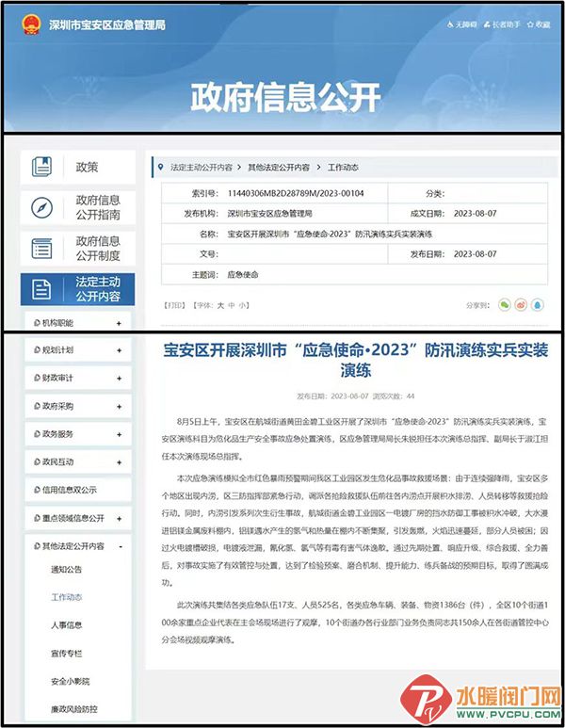Open the 无障碍 accessibility option
The image size is (565, 728).
462,24
